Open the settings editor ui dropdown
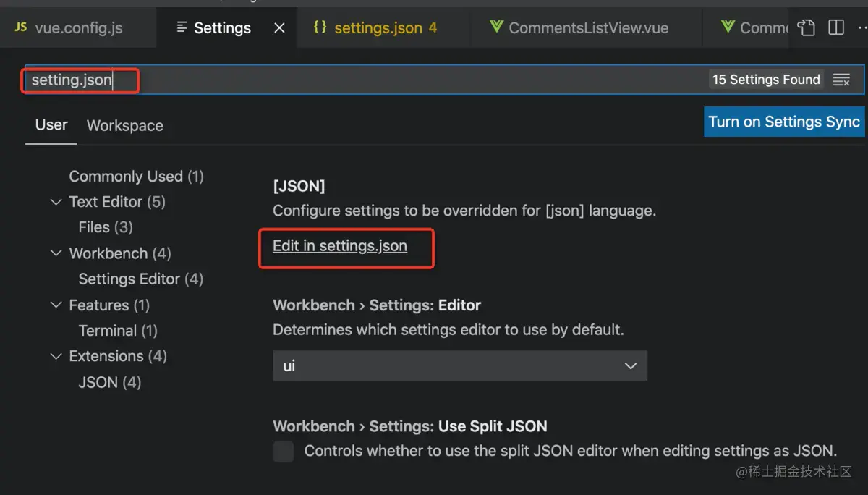The width and height of the screenshot is (868, 495). (460, 366)
